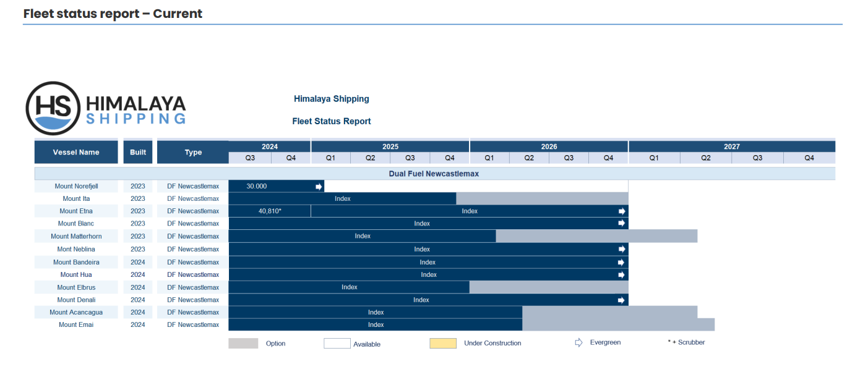Image resolution: width=868 pixels, height=377 pixels.
Task: Click the Q4 header under 2027
Action: [x=809, y=158]
